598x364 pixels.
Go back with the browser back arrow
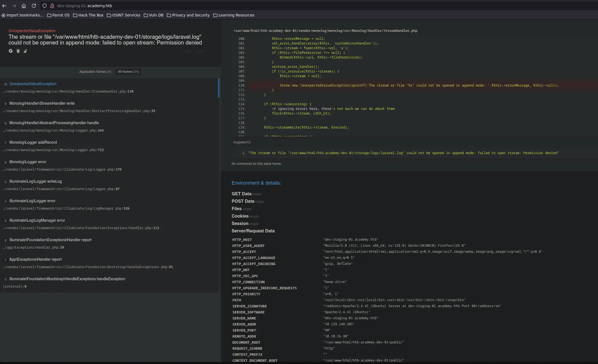pyautogui.click(x=4, y=6)
